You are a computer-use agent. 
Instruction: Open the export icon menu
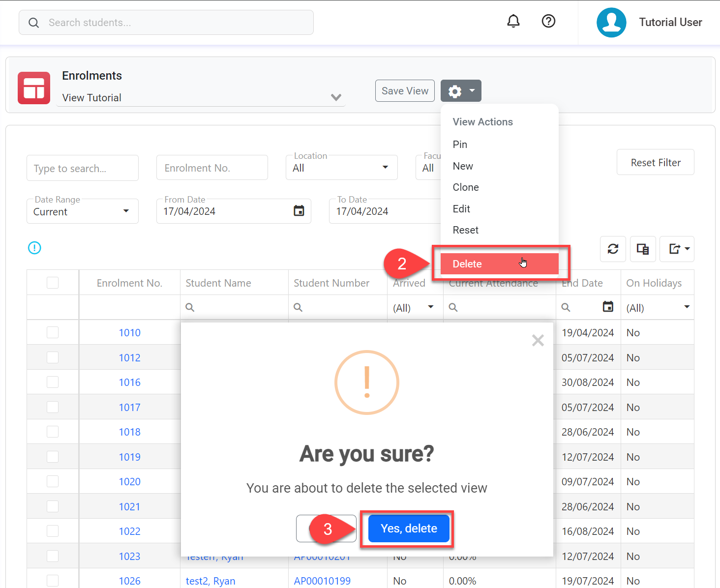tap(677, 249)
